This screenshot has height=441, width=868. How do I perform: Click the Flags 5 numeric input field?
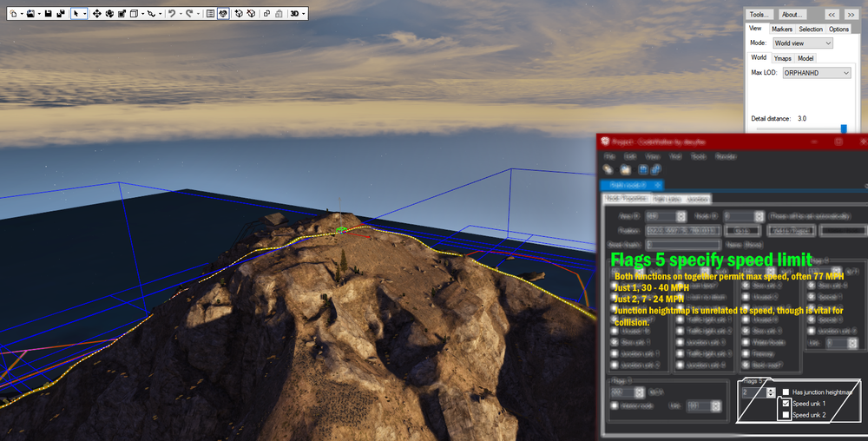pyautogui.click(x=754, y=392)
